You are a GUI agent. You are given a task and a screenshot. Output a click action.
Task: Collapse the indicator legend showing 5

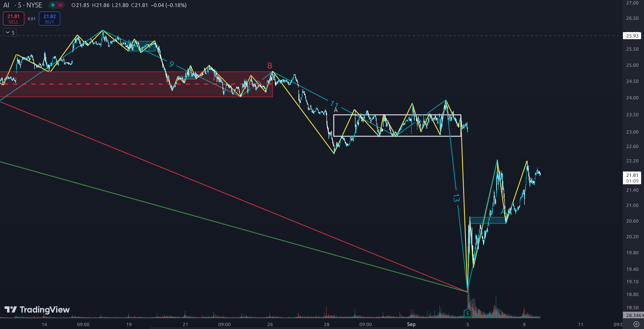(7, 33)
